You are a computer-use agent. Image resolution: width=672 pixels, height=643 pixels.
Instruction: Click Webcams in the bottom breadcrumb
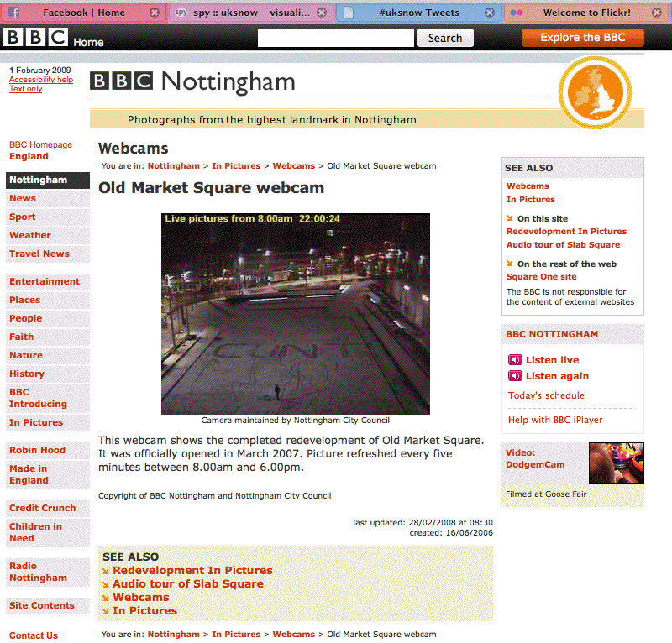click(293, 634)
